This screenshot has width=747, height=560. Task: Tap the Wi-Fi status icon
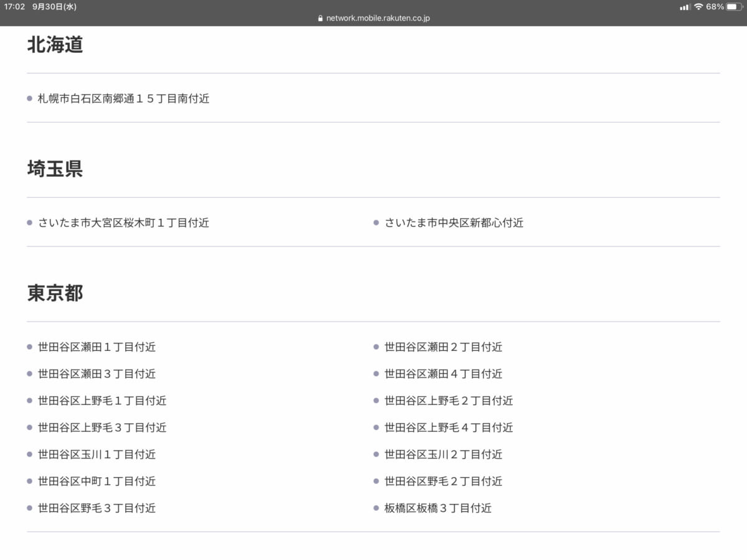click(x=698, y=7)
